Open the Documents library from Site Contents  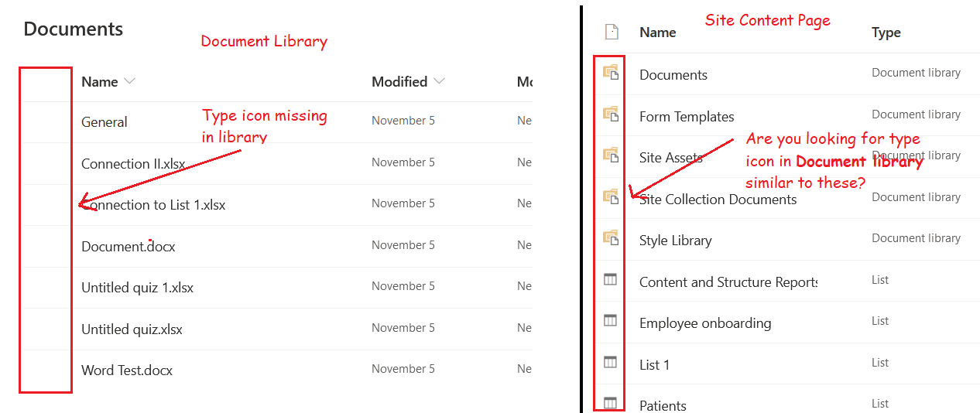(673, 75)
